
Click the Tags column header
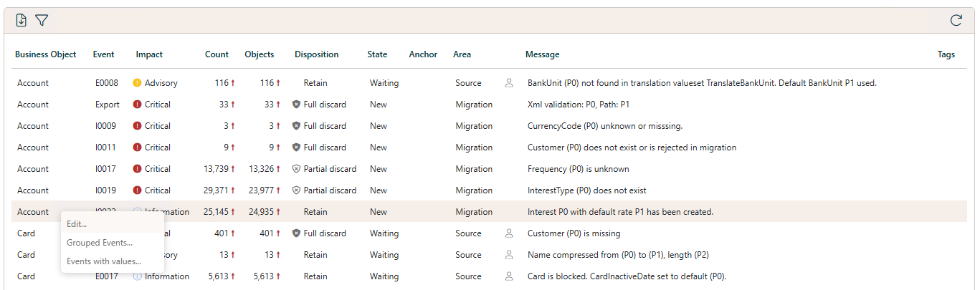click(946, 54)
